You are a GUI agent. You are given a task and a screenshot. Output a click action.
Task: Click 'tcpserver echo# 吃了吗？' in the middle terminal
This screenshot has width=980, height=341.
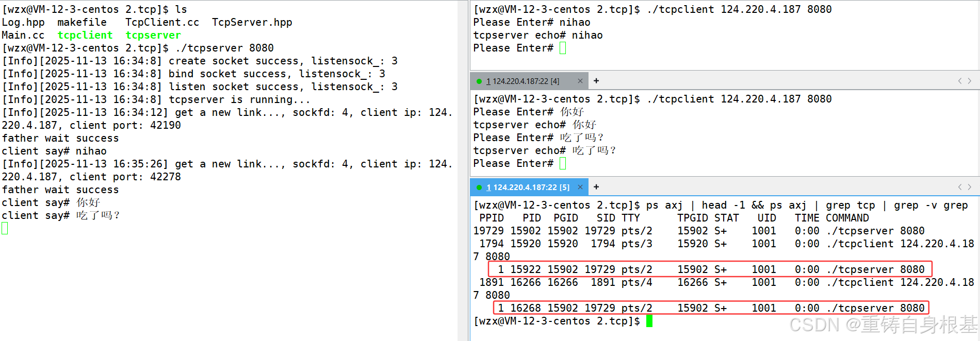[x=545, y=150]
